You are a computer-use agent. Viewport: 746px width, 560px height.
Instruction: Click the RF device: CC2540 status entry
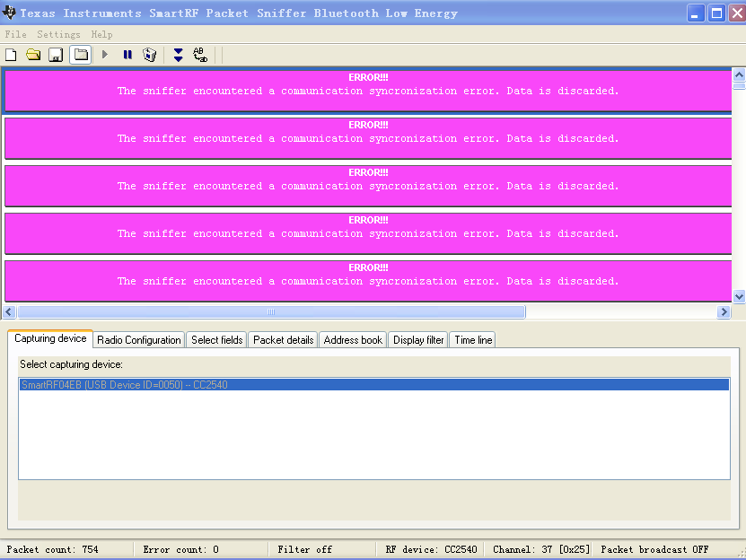pos(431,549)
